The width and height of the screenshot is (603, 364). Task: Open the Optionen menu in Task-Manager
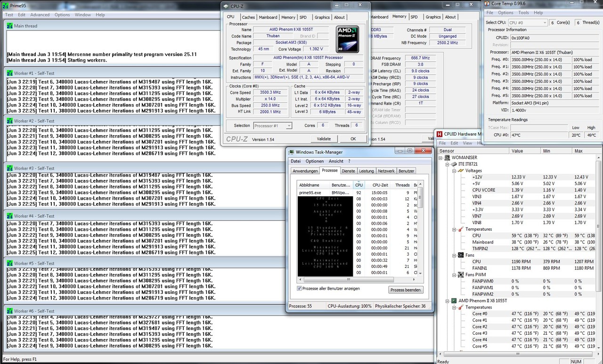coord(315,161)
